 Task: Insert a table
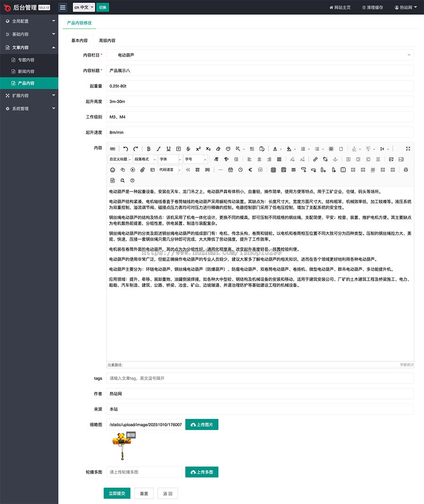[273, 170]
